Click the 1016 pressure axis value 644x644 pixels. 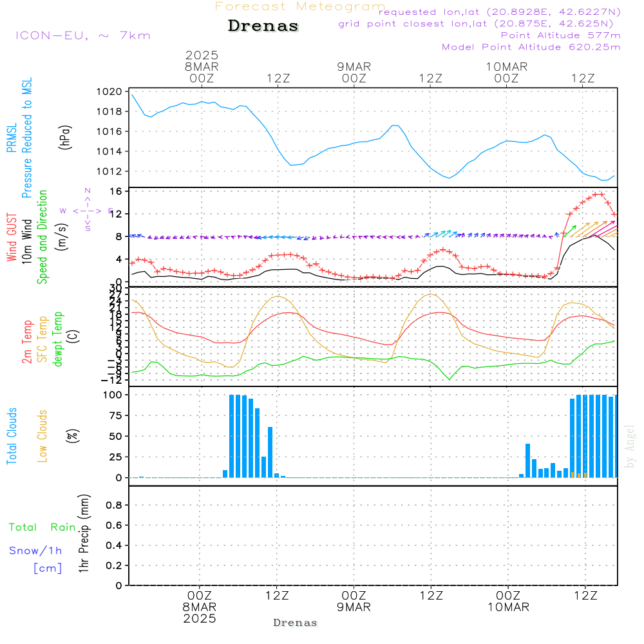click(x=109, y=131)
